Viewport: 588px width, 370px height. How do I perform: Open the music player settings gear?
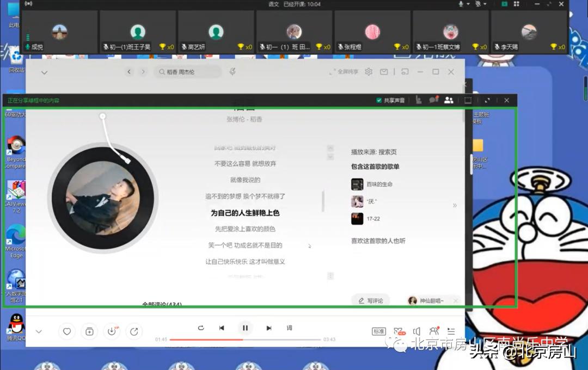[369, 72]
